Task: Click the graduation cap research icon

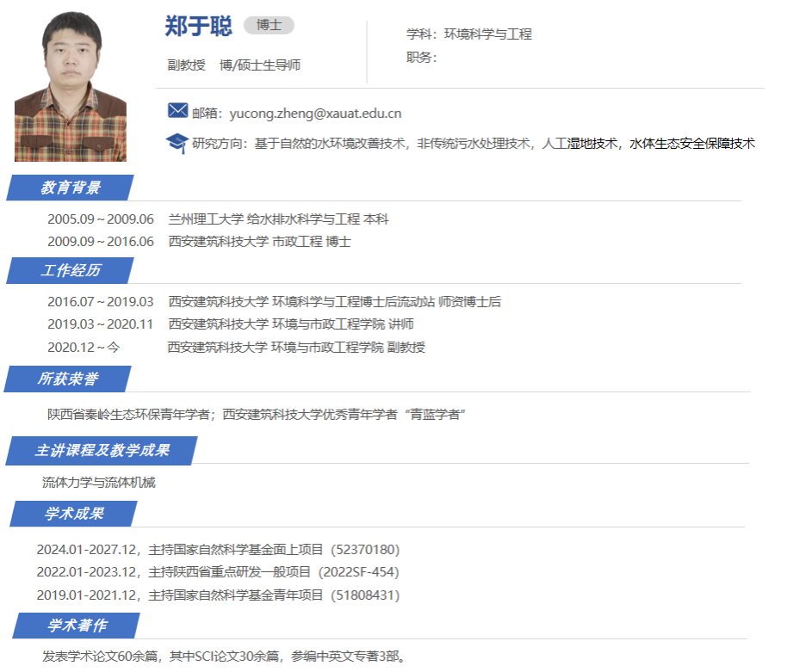Action: pos(177,142)
